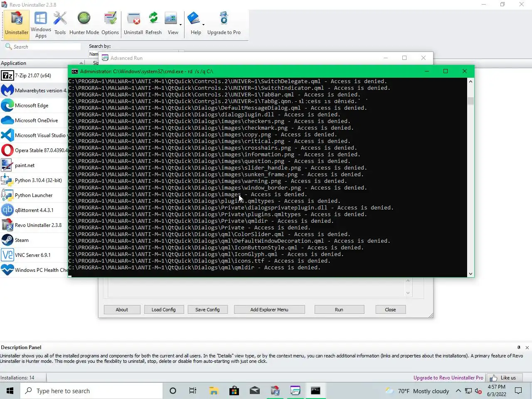Open File Explorer from the taskbar
532x399 pixels.
(x=214, y=391)
